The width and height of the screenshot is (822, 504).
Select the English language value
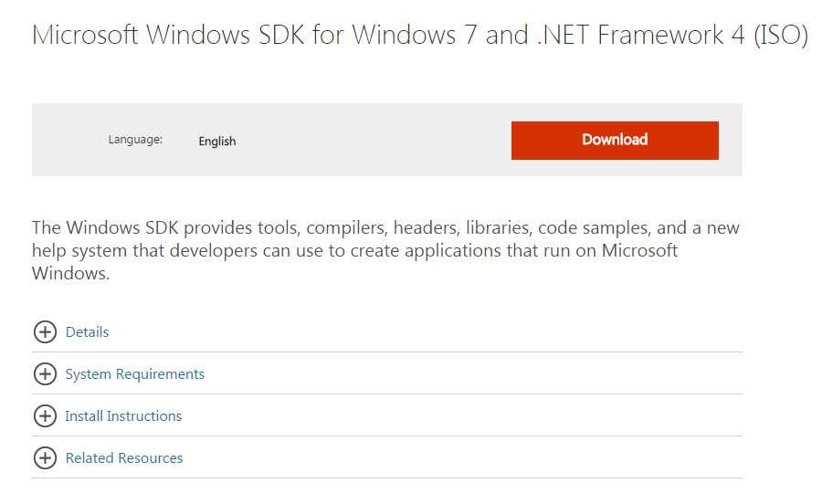pos(217,141)
